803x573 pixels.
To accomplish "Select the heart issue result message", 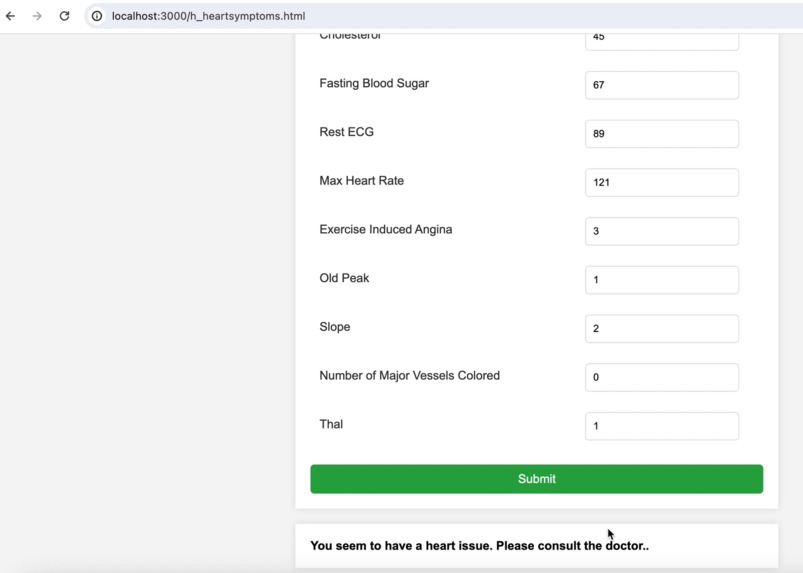I will click(479, 546).
